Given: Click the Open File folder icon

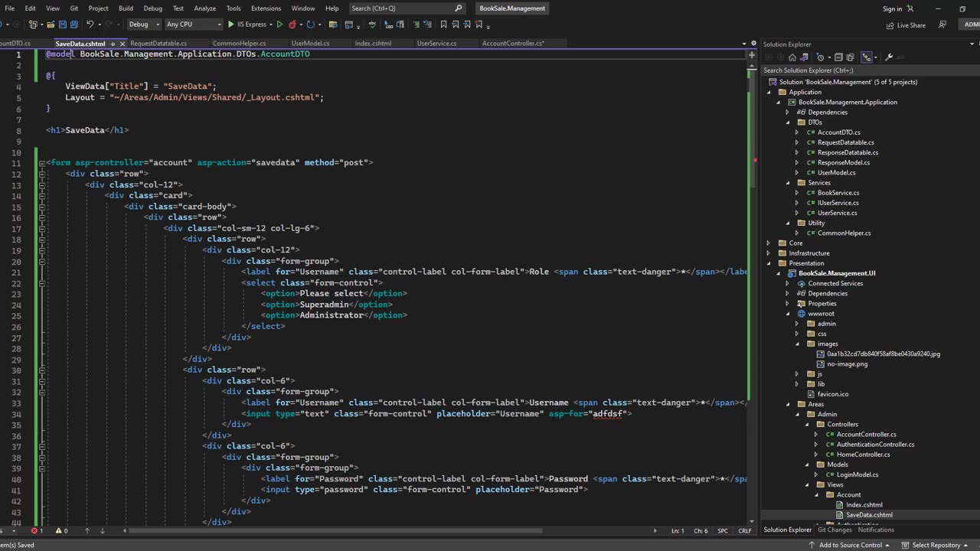Looking at the screenshot, I should pyautogui.click(x=51, y=24).
